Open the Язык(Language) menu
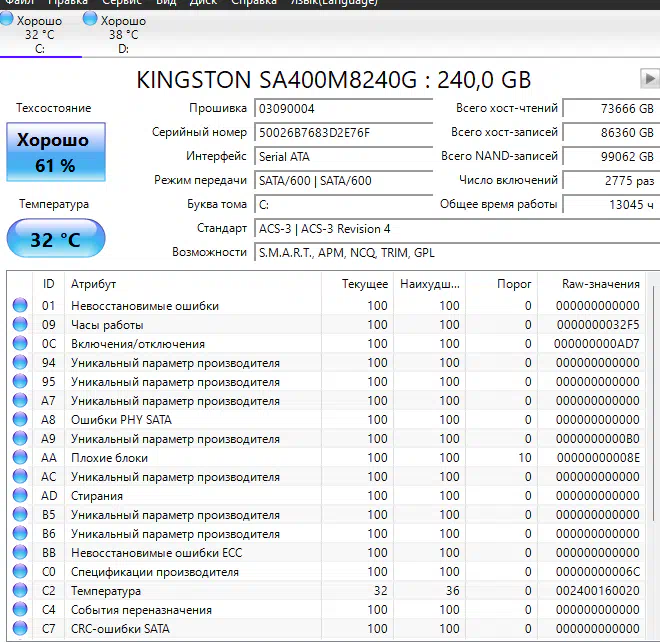This screenshot has width=660, height=642. click(x=334, y=3)
